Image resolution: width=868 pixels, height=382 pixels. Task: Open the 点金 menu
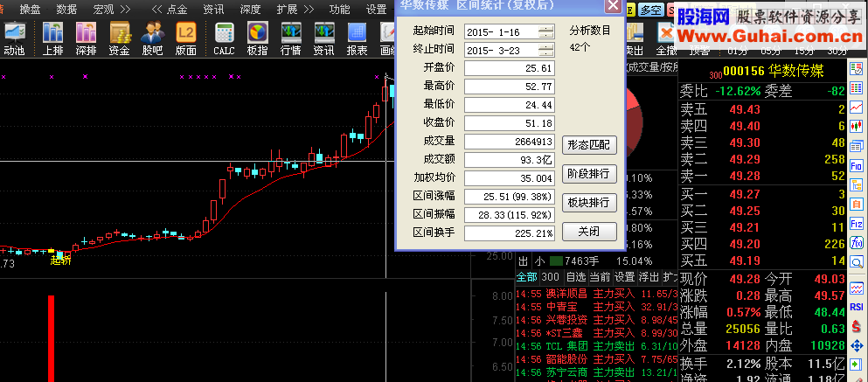coord(177,10)
